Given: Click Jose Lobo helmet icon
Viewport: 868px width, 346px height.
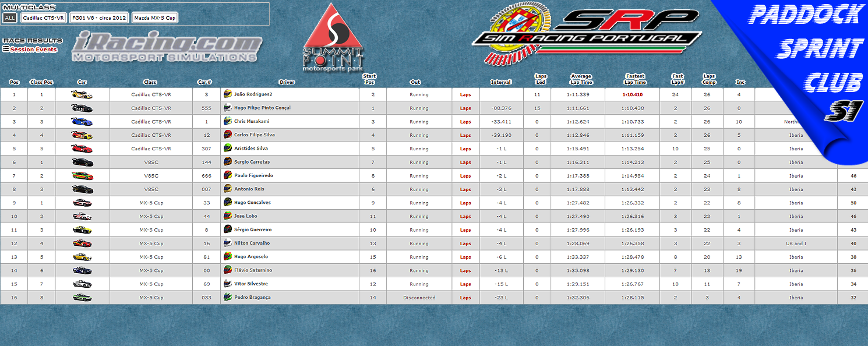Looking at the screenshot, I should (228, 216).
